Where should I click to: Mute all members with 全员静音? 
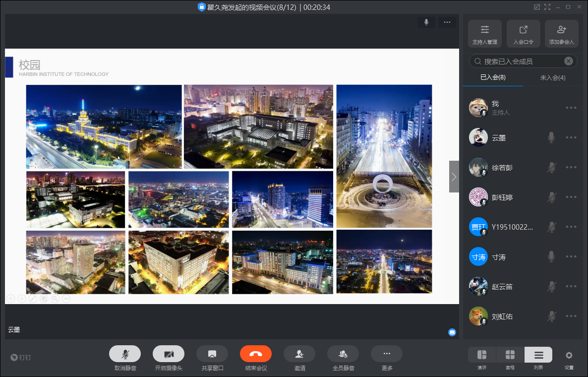click(x=343, y=354)
